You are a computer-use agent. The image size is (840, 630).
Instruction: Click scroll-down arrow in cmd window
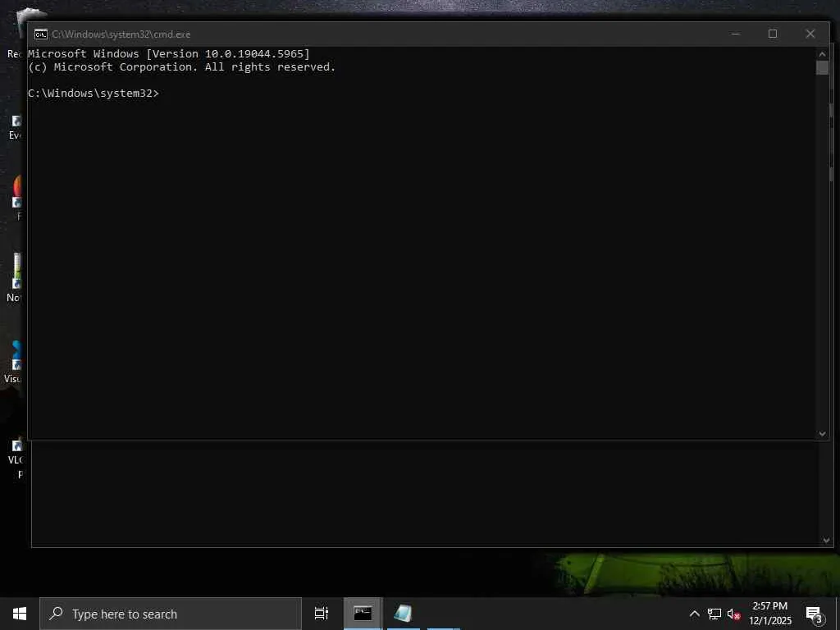click(822, 434)
